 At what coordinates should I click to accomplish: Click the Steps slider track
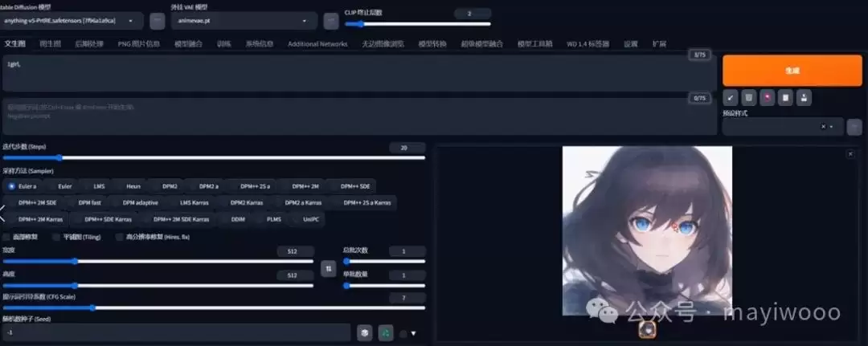click(x=214, y=157)
